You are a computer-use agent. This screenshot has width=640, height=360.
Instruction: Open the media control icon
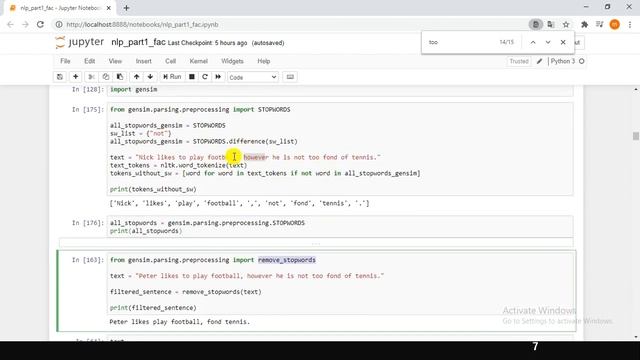(600, 24)
